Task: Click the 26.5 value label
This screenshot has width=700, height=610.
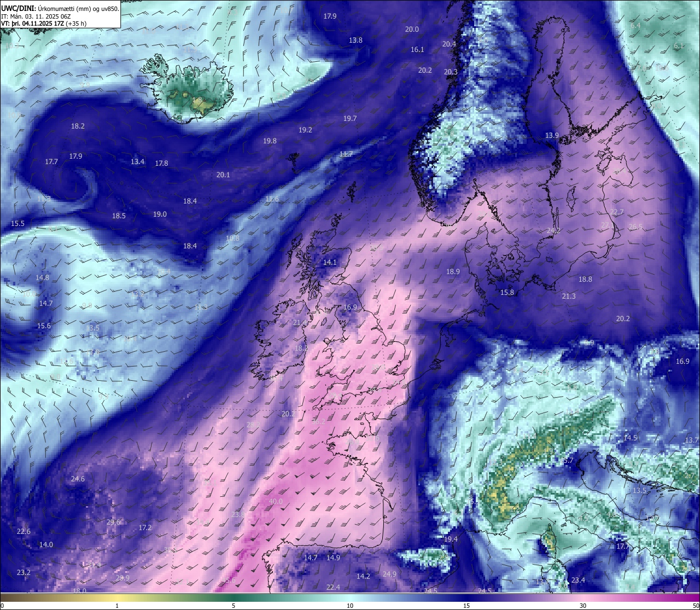Action: pyautogui.click(x=636, y=227)
